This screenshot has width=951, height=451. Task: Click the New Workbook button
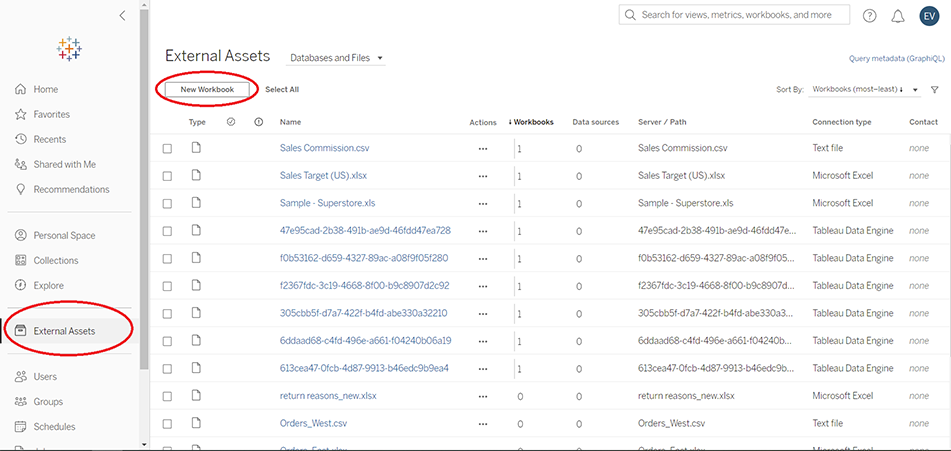tap(207, 89)
